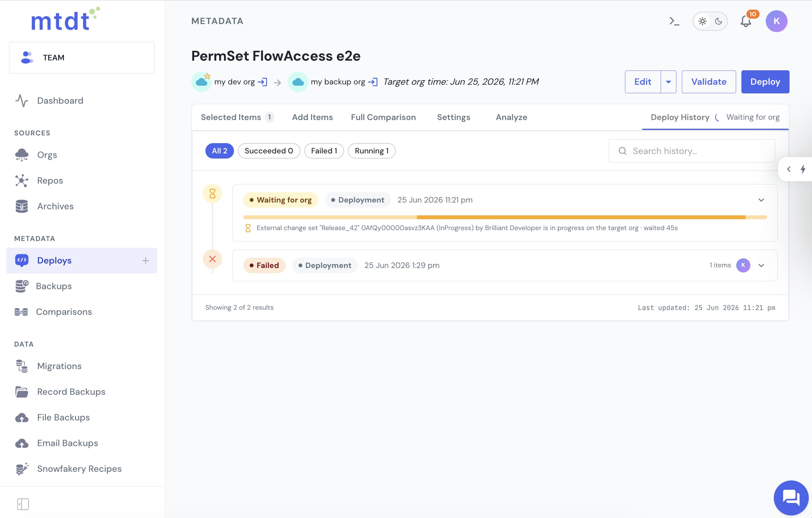Filter history by Failed 1

[324, 151]
